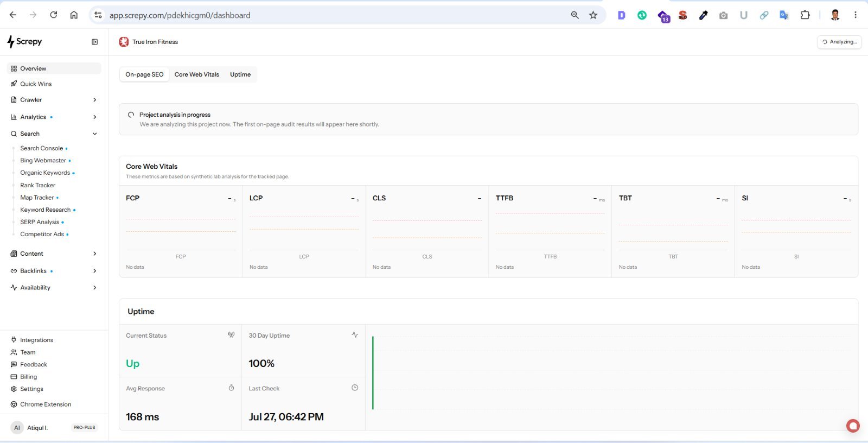
Task: Click the green uptime bar in chart
Action: coord(373,373)
